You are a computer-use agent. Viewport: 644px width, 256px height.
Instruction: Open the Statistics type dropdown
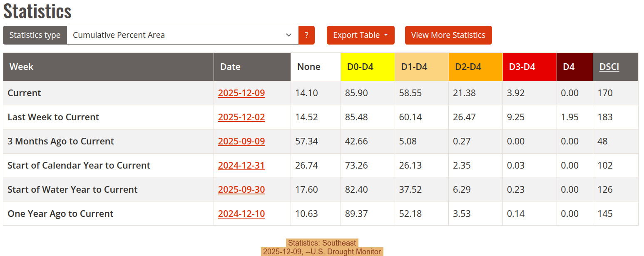[182, 35]
